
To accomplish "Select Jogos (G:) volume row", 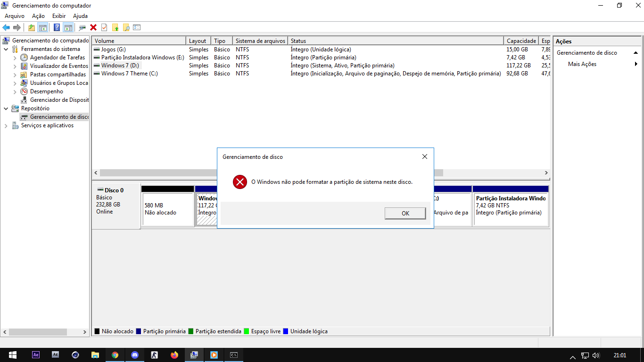I will [x=321, y=49].
